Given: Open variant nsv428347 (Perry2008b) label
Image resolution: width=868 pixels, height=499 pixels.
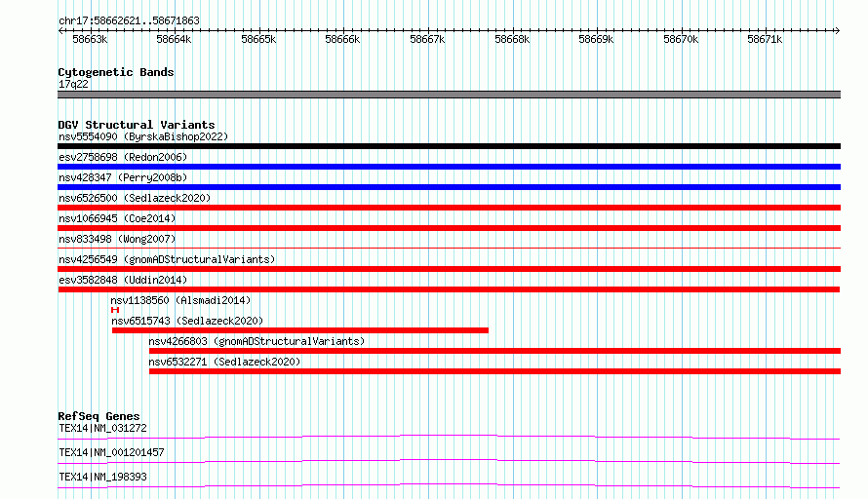Looking at the screenshot, I should coord(123,177).
